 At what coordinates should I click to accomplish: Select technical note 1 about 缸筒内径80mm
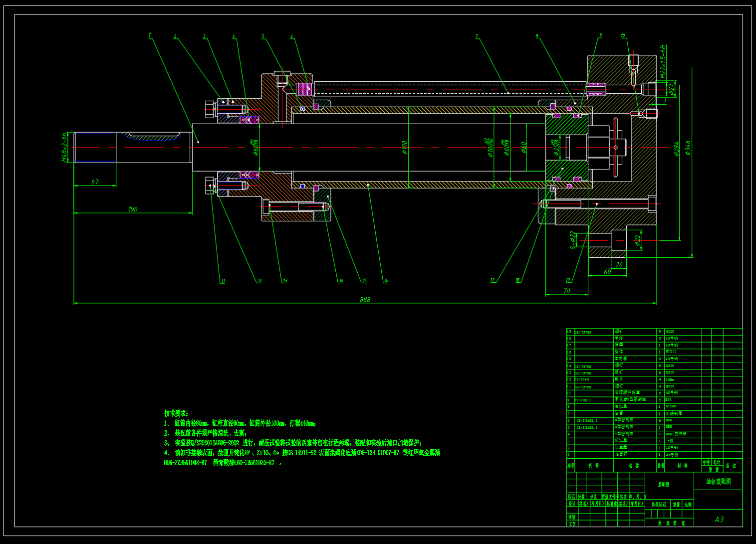[x=240, y=423]
